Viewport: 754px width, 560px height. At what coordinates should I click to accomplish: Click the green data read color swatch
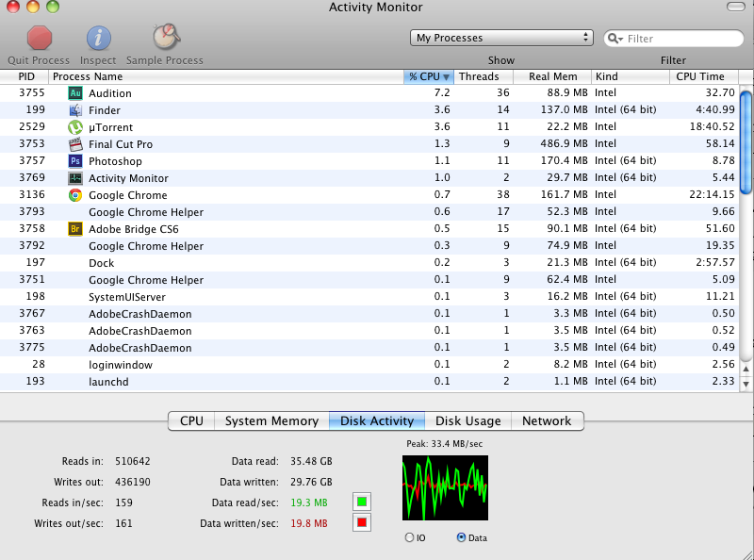[x=362, y=502]
